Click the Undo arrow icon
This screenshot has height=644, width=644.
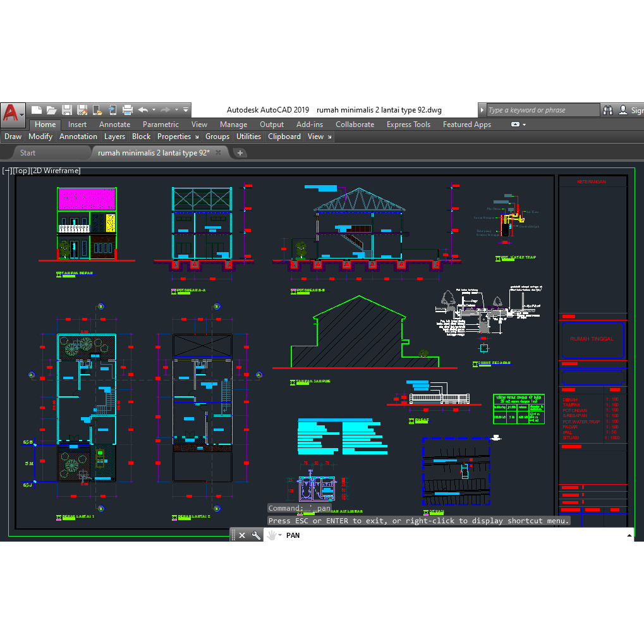pyautogui.click(x=143, y=110)
